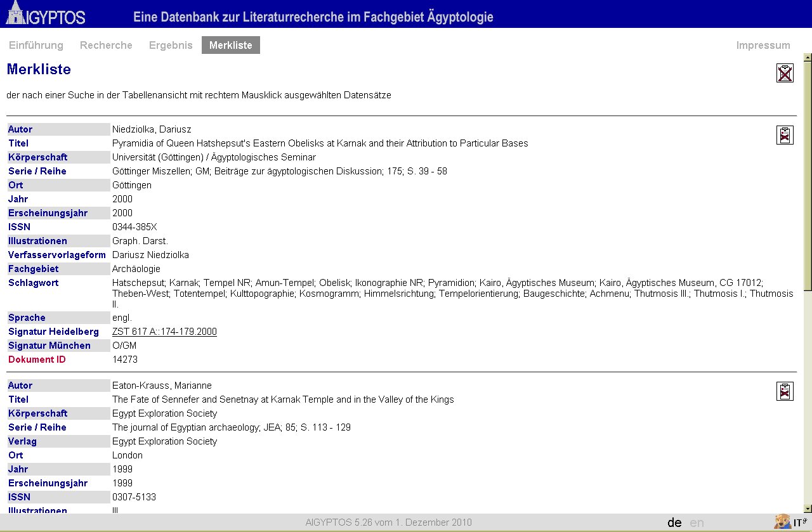
Task: Switch language to German (de)
Action: coord(674,522)
